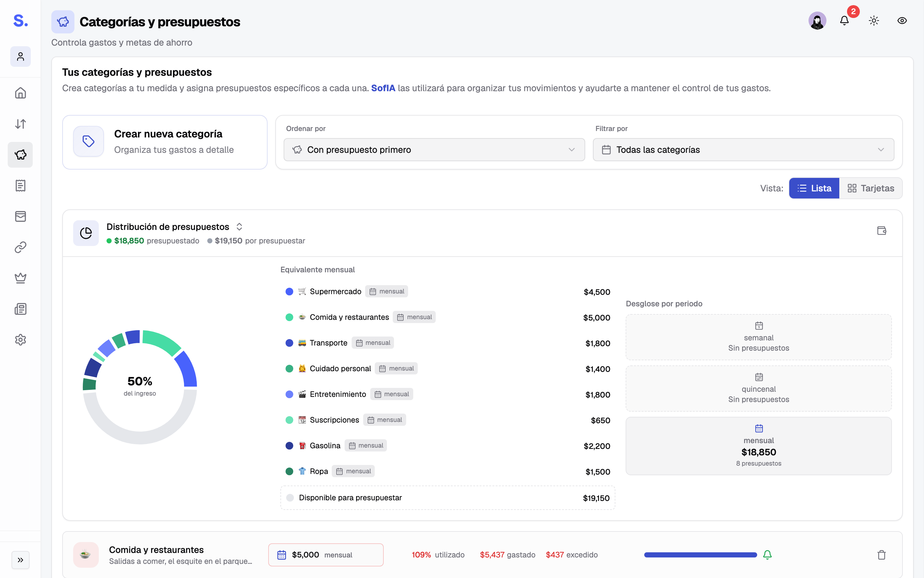Screen dimensions: 924x578
Task: Open notifications bell with badge 2
Action: point(844,21)
